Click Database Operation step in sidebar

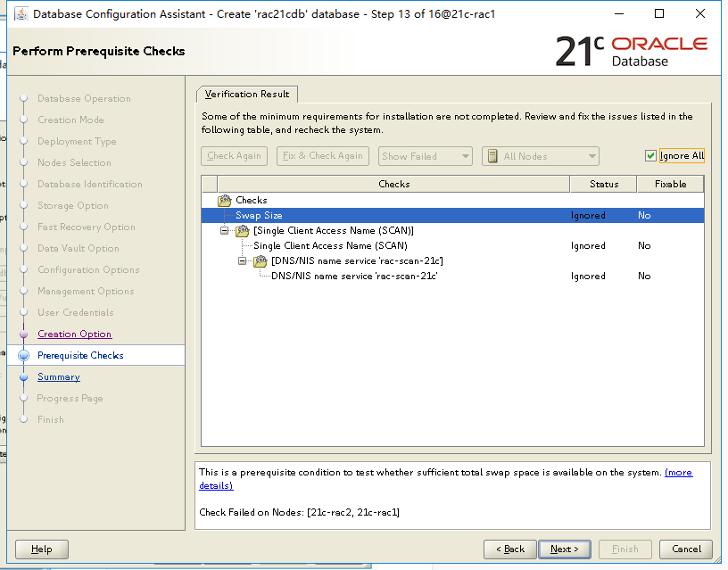84,98
